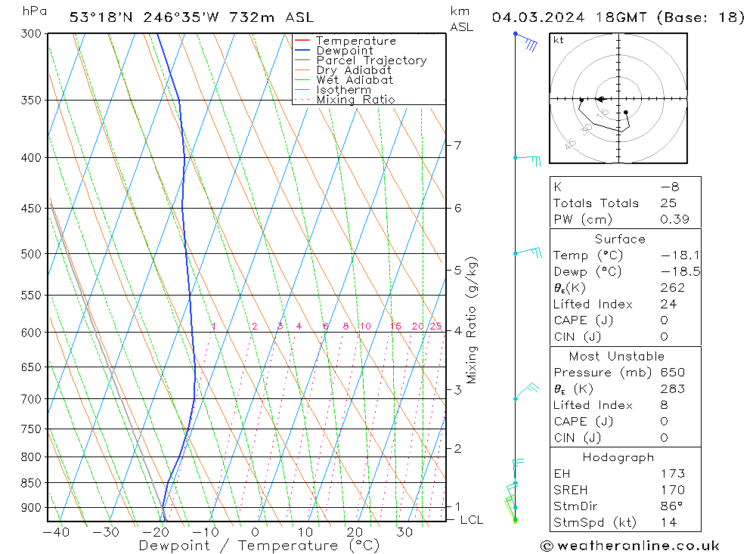The width and height of the screenshot is (756, 554).
Task: Click the surface Dewp value -18.5
Action: click(x=680, y=271)
